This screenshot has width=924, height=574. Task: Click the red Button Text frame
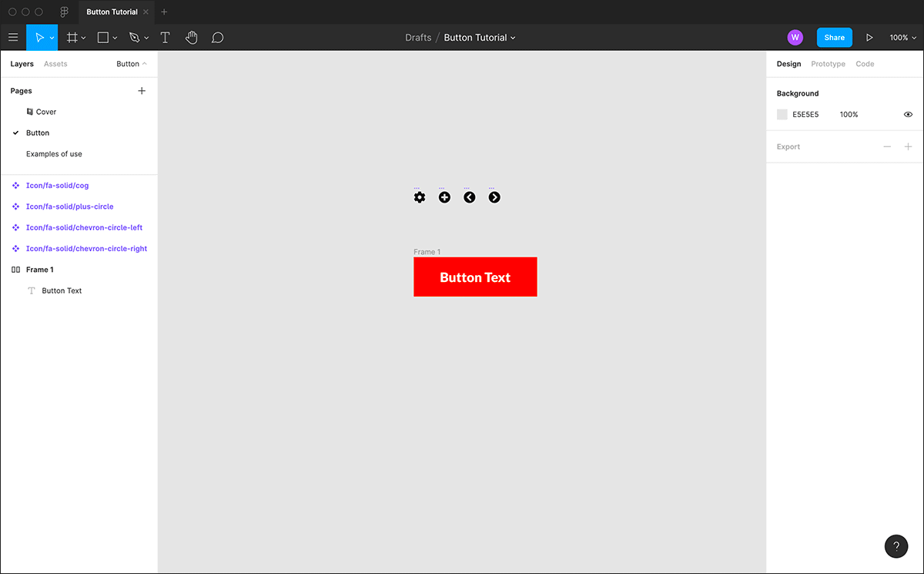[475, 277]
